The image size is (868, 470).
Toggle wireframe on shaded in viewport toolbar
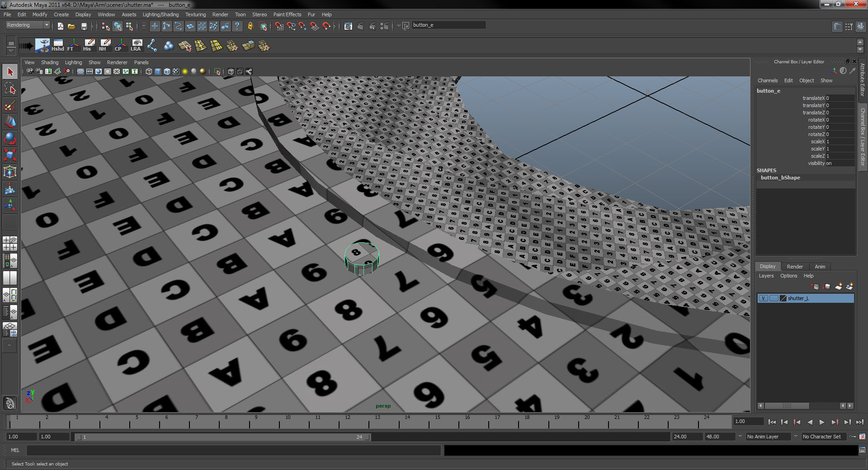point(166,71)
